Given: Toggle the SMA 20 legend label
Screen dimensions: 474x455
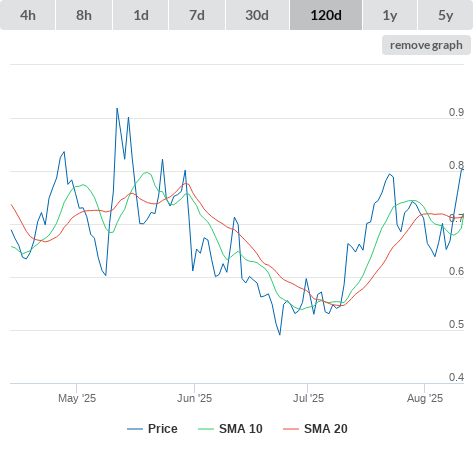Looking at the screenshot, I should (x=326, y=429).
